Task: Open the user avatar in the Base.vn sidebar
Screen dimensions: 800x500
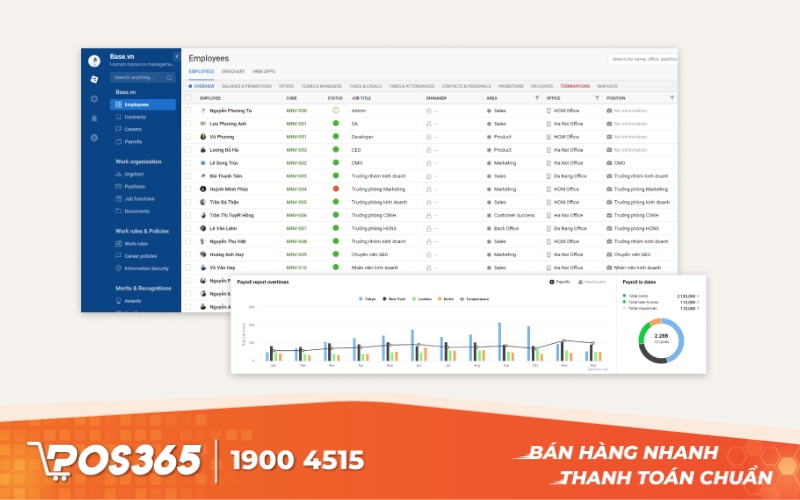Action: [94, 61]
